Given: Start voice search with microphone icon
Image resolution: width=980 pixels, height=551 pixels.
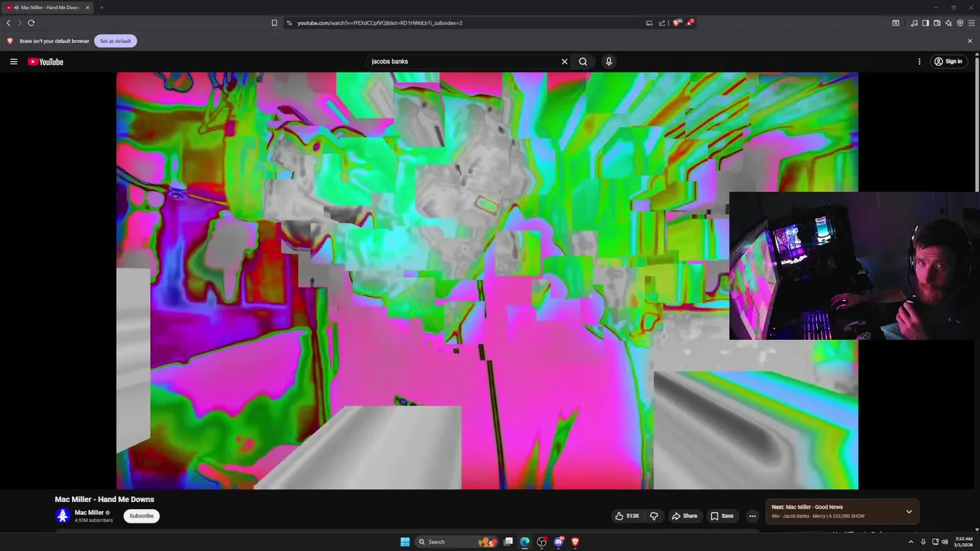Looking at the screenshot, I should click(609, 61).
